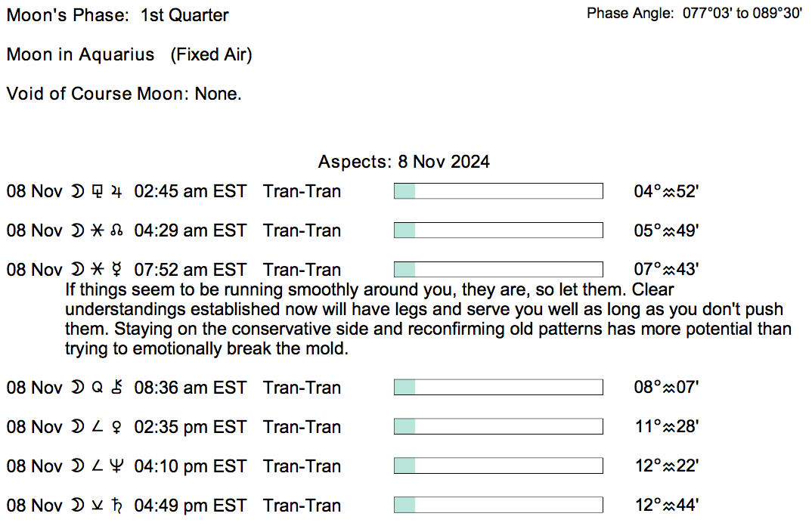
Task: Click the Moon crescent glyph in the 02:45 am row
Action: [x=76, y=192]
